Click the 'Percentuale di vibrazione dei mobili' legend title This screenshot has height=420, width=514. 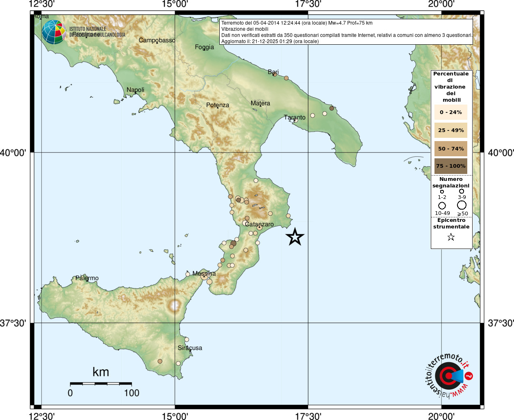click(451, 87)
